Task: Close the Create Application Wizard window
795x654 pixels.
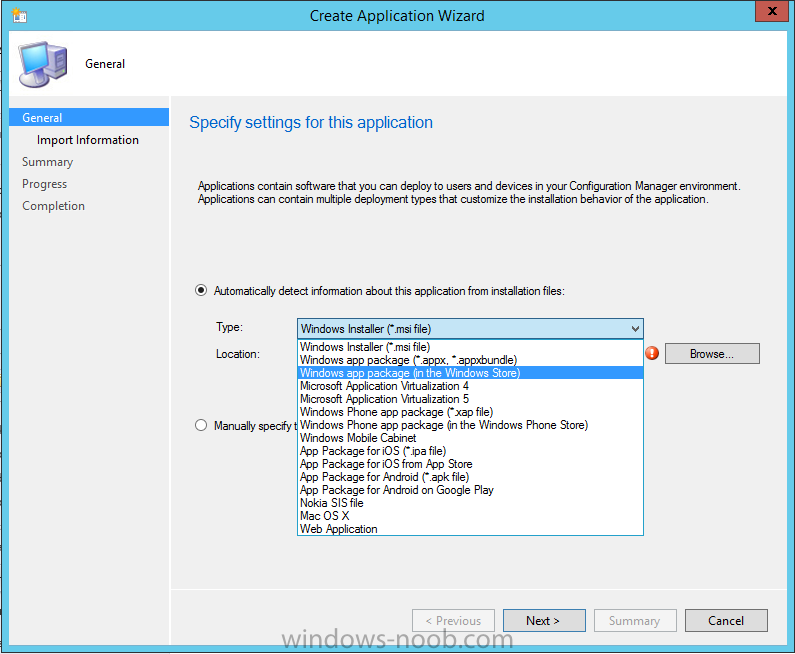Action: [x=772, y=11]
